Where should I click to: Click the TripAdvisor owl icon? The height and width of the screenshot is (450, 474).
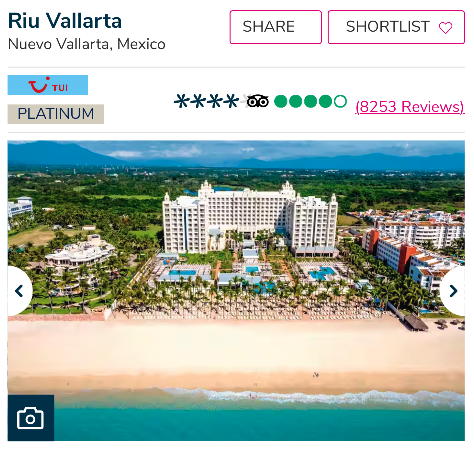click(257, 101)
